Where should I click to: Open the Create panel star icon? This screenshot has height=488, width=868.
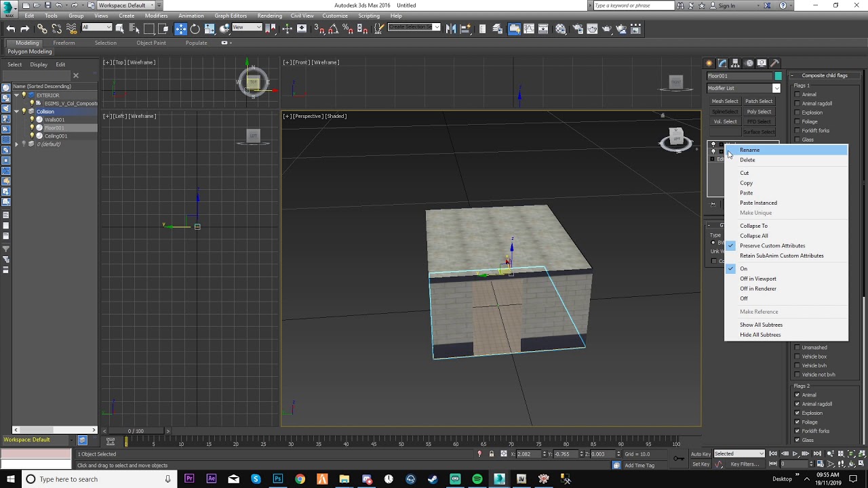coord(709,63)
